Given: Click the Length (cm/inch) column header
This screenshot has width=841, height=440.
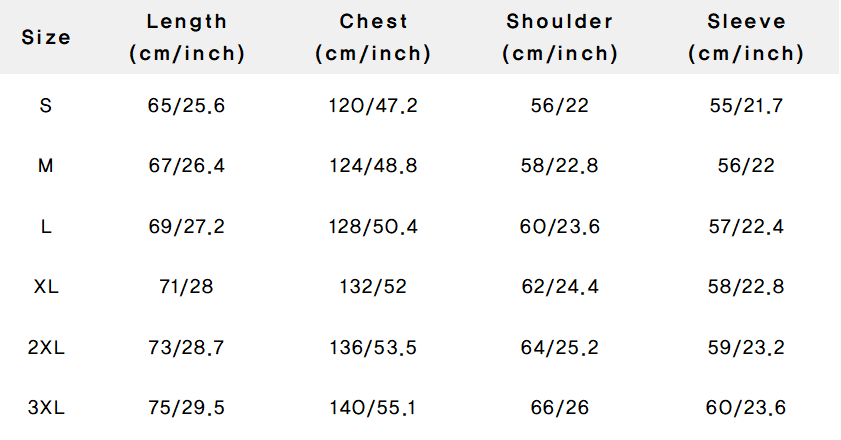Looking at the screenshot, I should click(187, 38).
